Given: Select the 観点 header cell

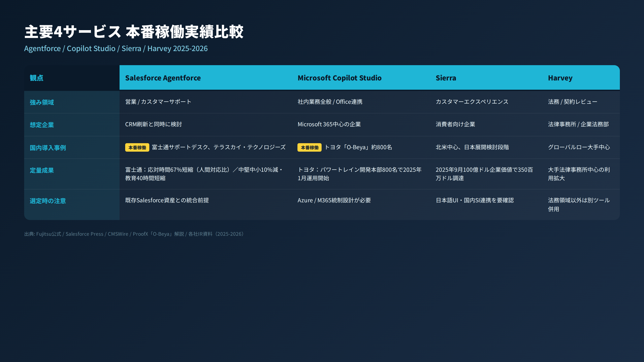Looking at the screenshot, I should pyautogui.click(x=72, y=78).
